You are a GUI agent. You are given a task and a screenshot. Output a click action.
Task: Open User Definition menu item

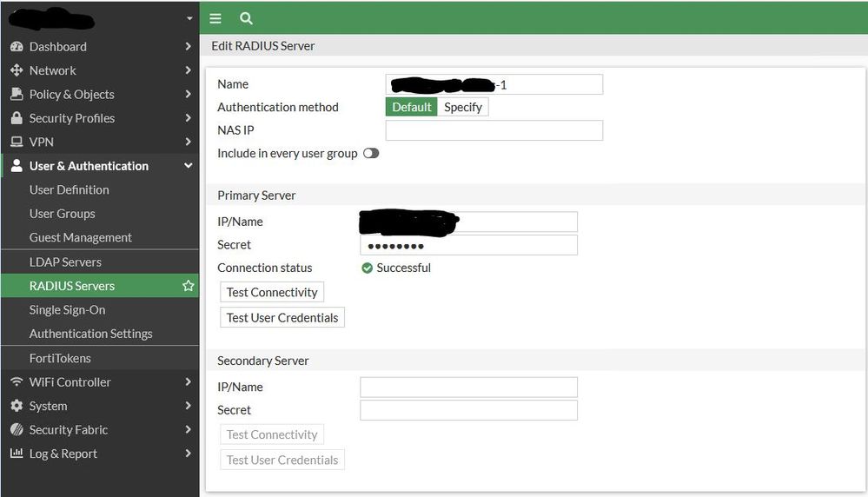[x=100, y=189]
